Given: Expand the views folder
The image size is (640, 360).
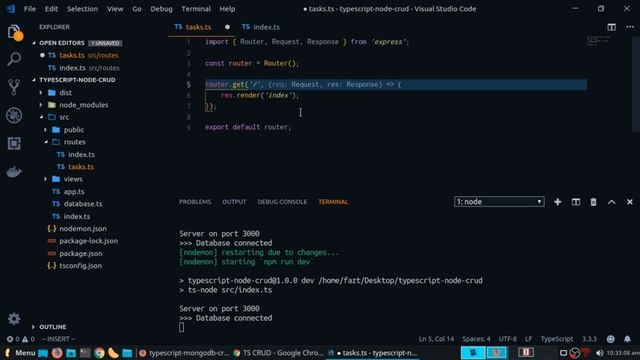Looking at the screenshot, I should tap(45, 179).
